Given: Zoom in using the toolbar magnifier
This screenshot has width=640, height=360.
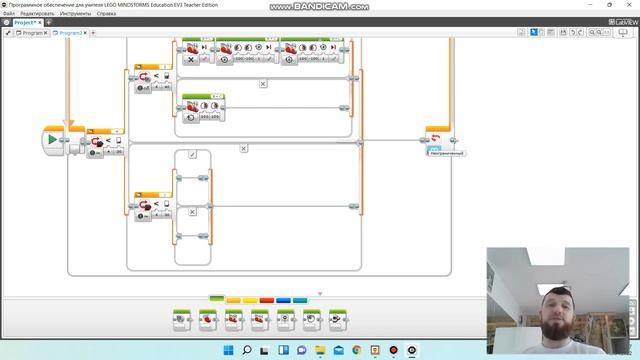Looking at the screenshot, I should (599, 32).
